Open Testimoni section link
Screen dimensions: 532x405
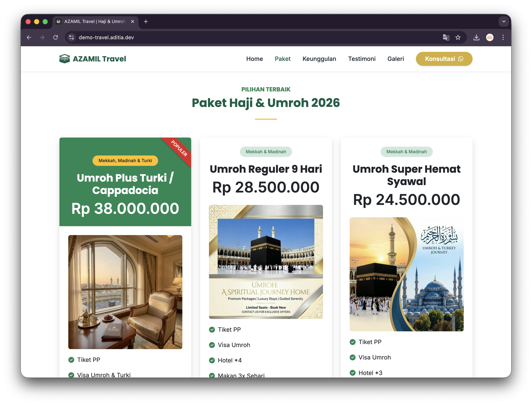(x=362, y=59)
